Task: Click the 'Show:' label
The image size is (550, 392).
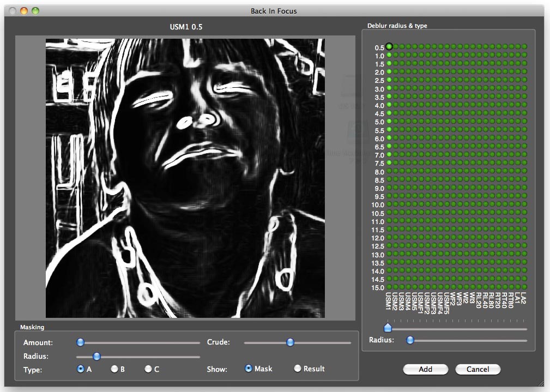Action: click(x=217, y=369)
